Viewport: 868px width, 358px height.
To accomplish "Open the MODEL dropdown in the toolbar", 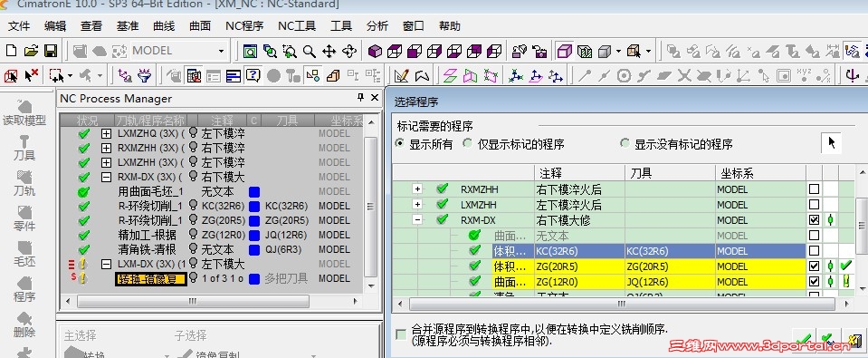I will pyautogui.click(x=221, y=51).
